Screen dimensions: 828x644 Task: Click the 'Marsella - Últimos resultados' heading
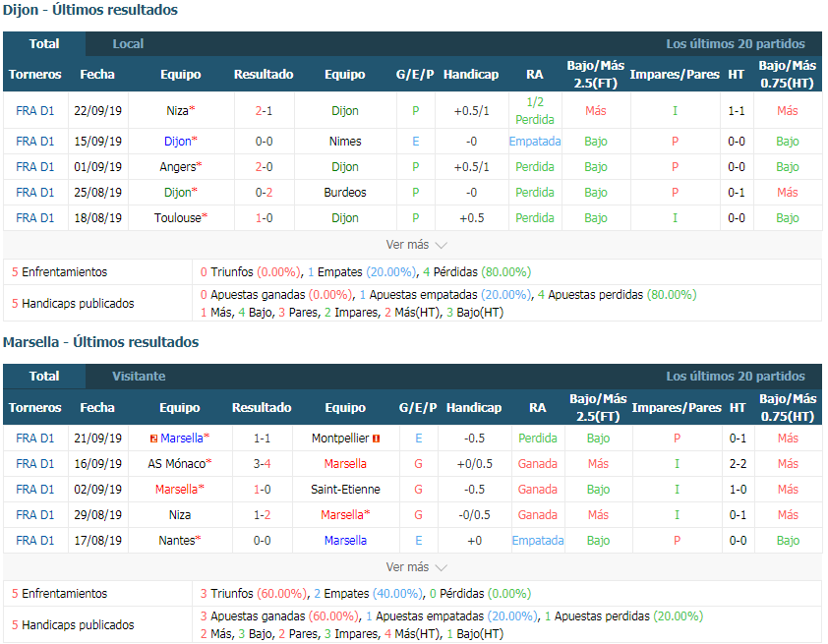[101, 342]
